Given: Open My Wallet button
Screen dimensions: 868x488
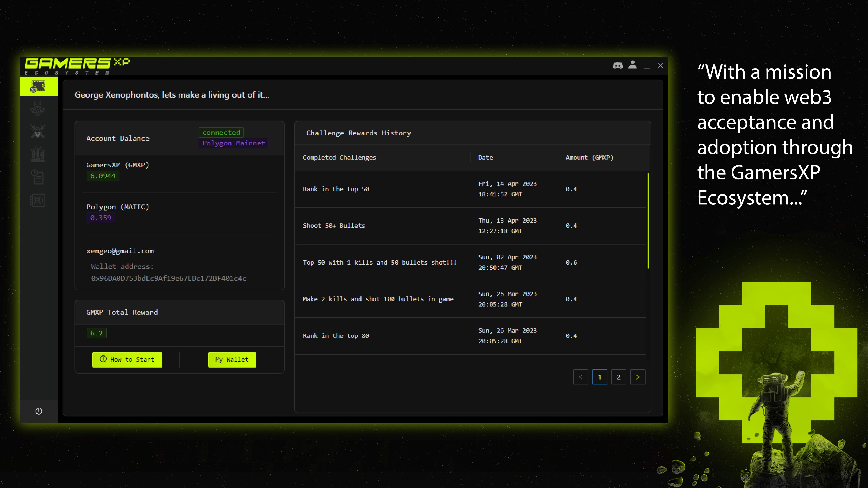Looking at the screenshot, I should click(x=232, y=360).
